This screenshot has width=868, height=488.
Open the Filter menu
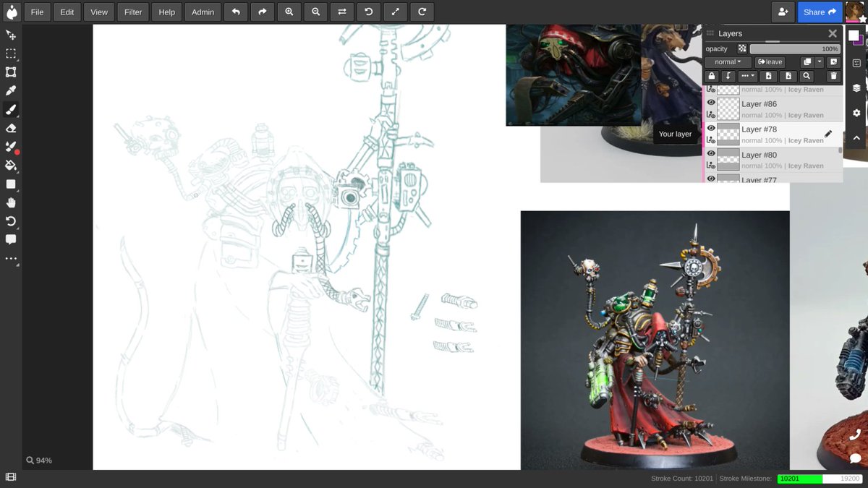pyautogui.click(x=133, y=12)
